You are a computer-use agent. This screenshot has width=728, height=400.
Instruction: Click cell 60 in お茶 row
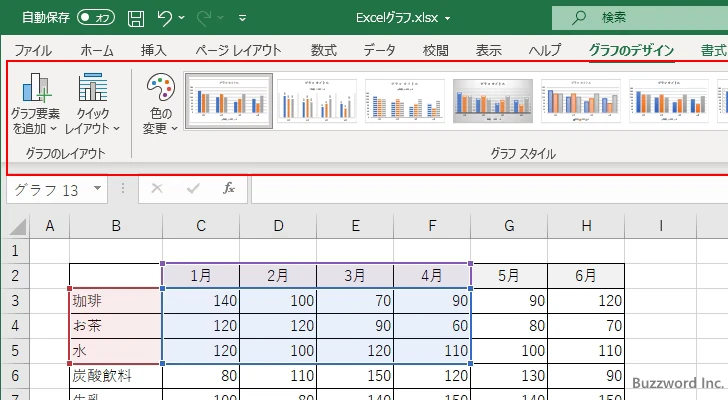coord(432,326)
